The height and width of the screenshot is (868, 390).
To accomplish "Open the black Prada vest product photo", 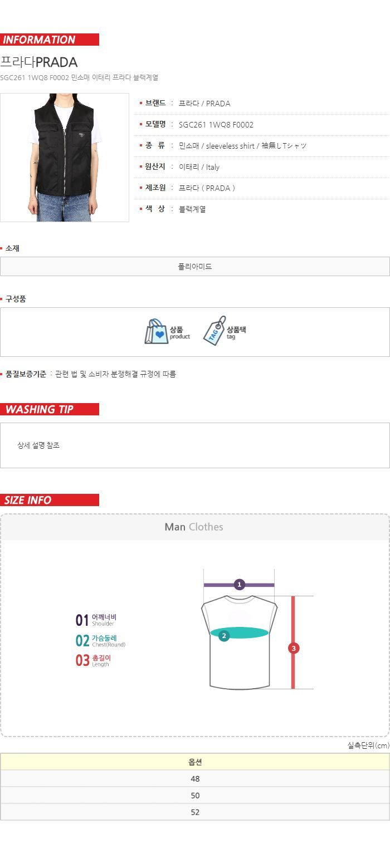I will click(65, 158).
